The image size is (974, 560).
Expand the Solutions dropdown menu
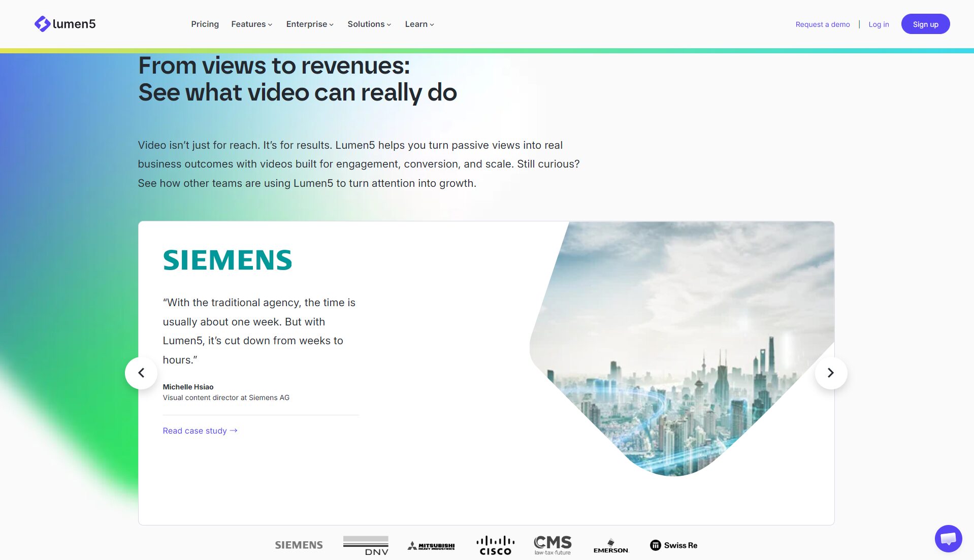(369, 24)
